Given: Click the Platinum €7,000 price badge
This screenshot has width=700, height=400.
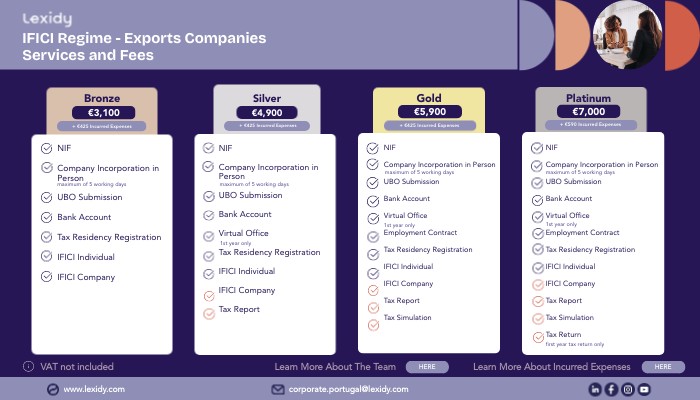Looking at the screenshot, I should [588, 112].
